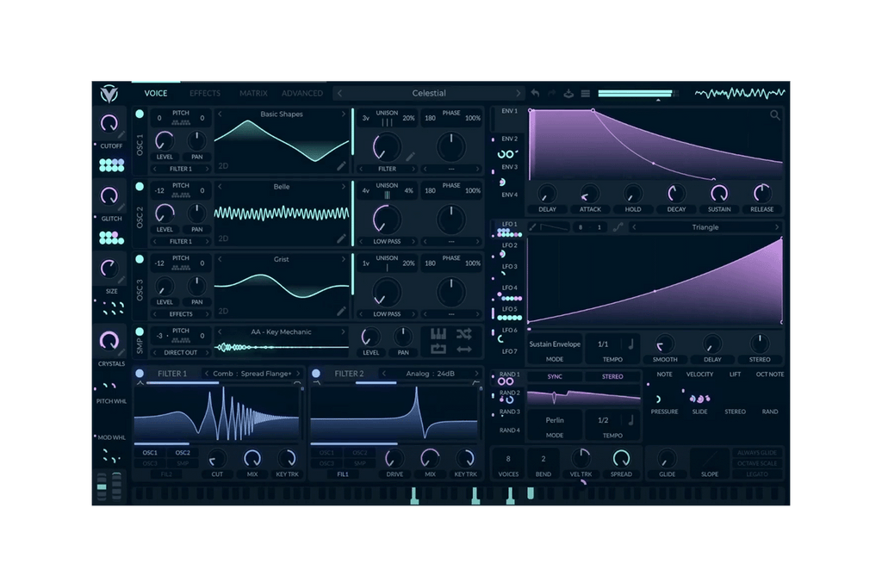Adjust the master volume slider at top
Screen dimensions: 882x588
(635, 93)
